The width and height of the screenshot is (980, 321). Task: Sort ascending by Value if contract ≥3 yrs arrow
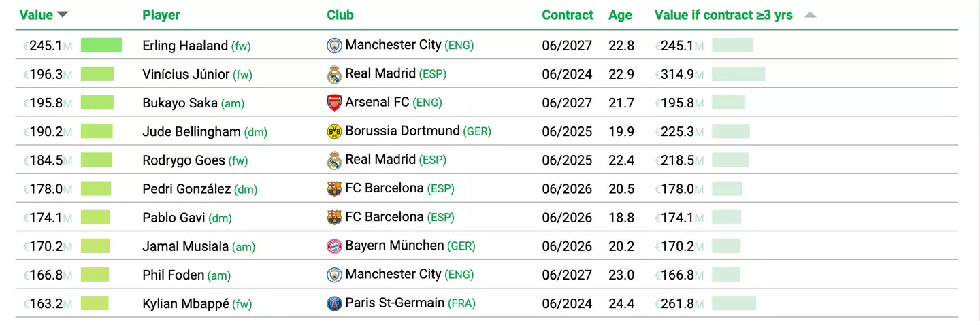point(810,15)
